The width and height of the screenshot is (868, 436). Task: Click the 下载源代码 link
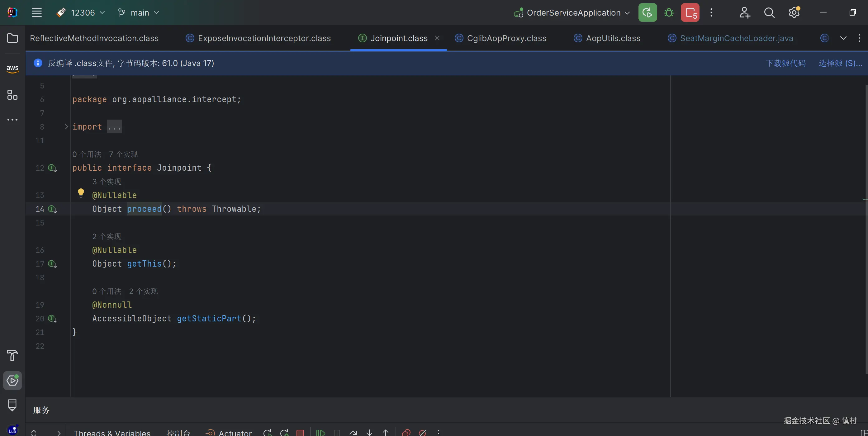point(785,63)
